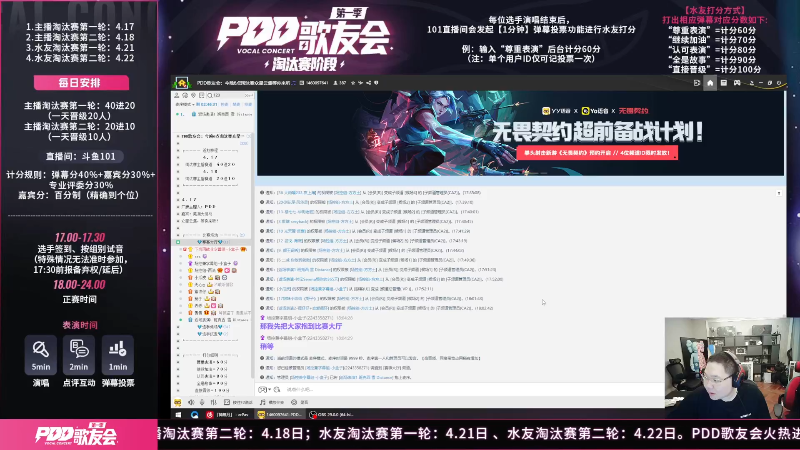The image size is (800, 450).
Task: Select the '4.17' row in channel tree
Action: pos(210,158)
